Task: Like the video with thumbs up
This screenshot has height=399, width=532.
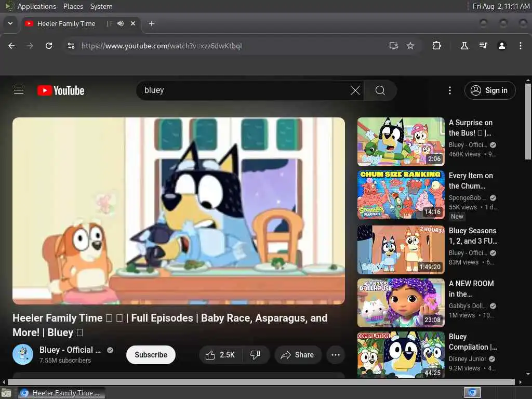Action: click(220, 355)
